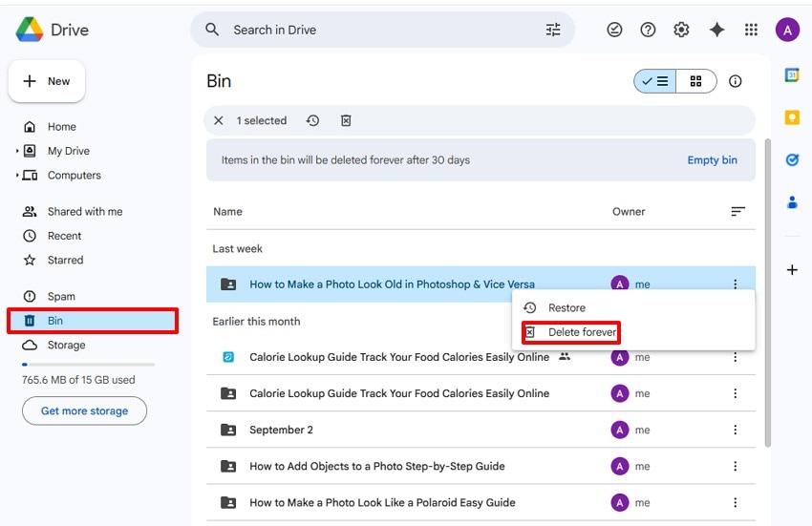The width and height of the screenshot is (812, 526).
Task: Switch to grid layout view
Action: click(x=696, y=81)
